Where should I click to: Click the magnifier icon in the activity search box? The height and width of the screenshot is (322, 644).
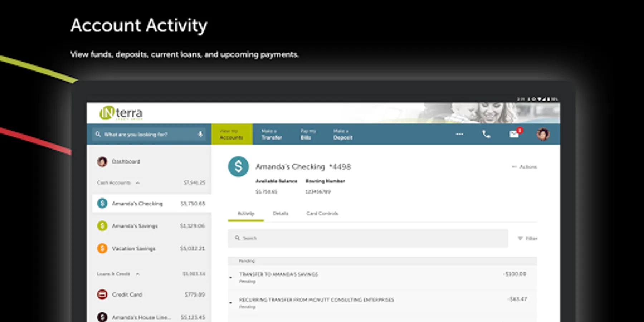tap(237, 238)
